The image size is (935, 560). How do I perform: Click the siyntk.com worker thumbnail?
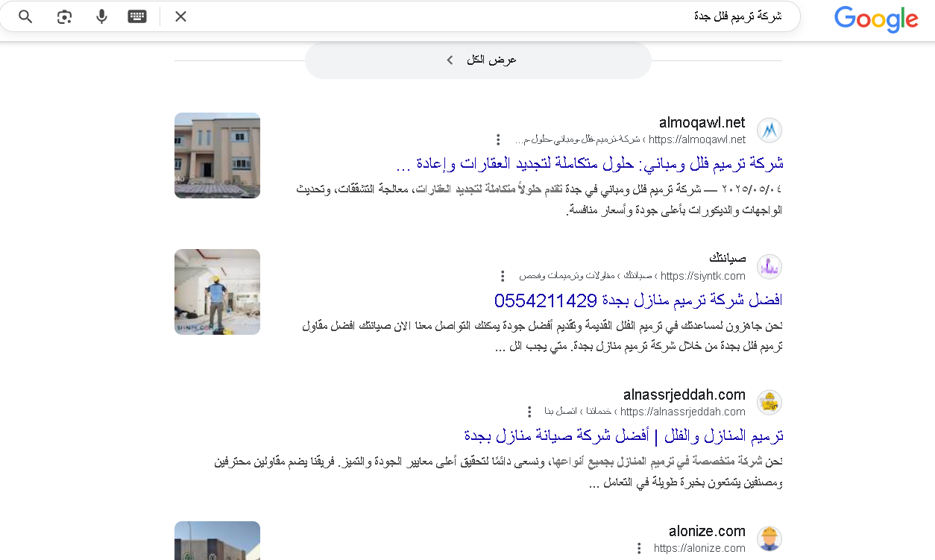pyautogui.click(x=217, y=292)
